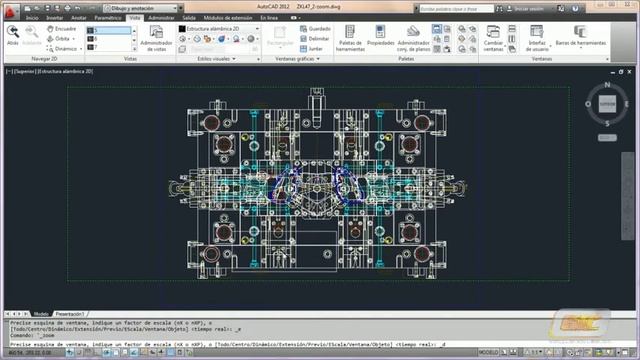This screenshot has width=640, height=360.
Task: Click the cascade windows icon
Action: tap(512, 49)
